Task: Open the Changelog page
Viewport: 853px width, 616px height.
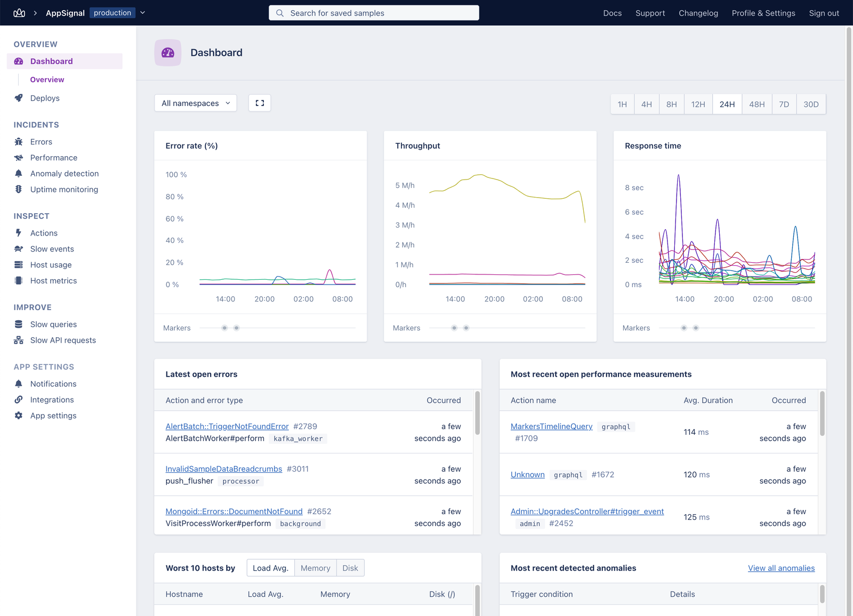Action: coord(698,13)
